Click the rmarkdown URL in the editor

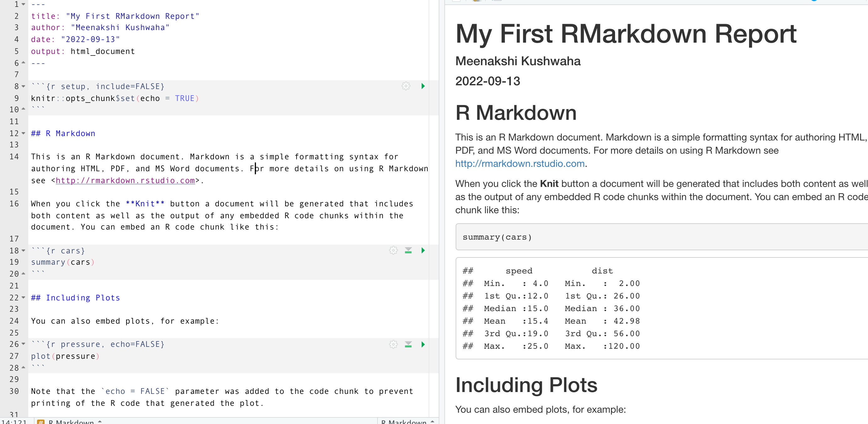(x=125, y=181)
